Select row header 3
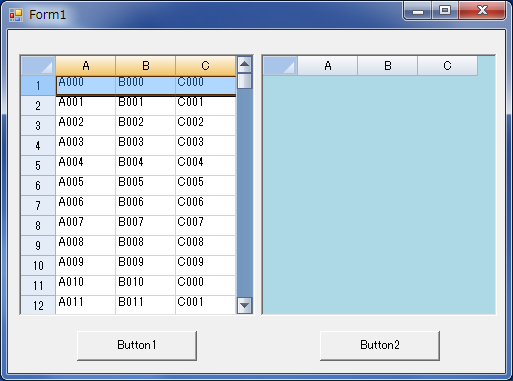 pyautogui.click(x=38, y=126)
